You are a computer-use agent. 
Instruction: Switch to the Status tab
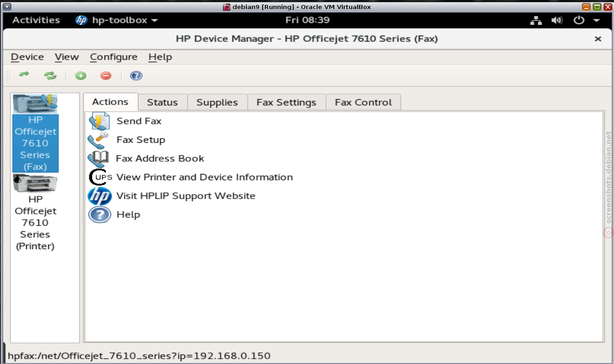point(162,102)
